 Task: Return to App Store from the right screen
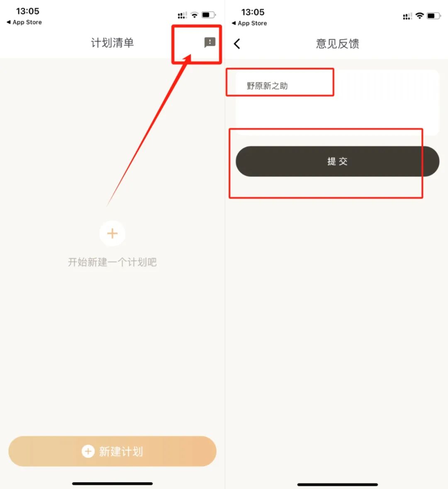249,23
